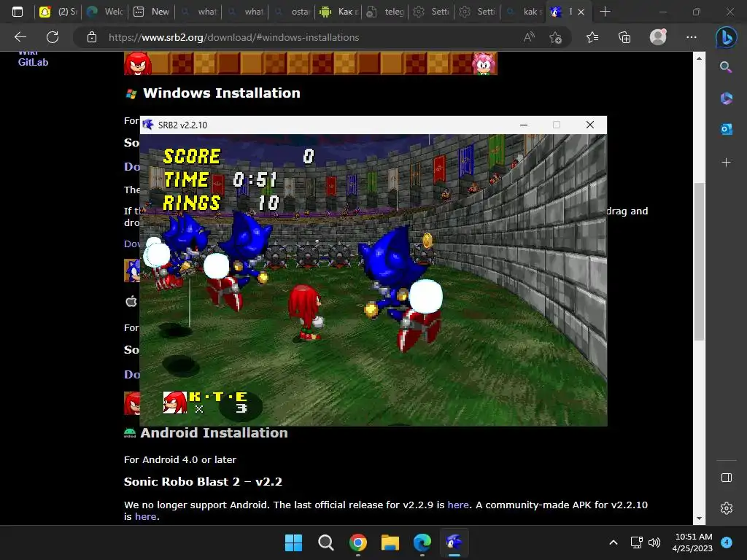Open Edge Settings and more menu
The height and width of the screenshot is (560, 747).
pos(692,37)
